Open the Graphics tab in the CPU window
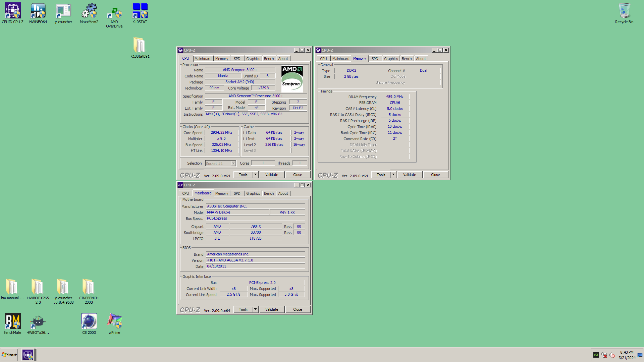This screenshot has height=362, width=644. tap(253, 59)
